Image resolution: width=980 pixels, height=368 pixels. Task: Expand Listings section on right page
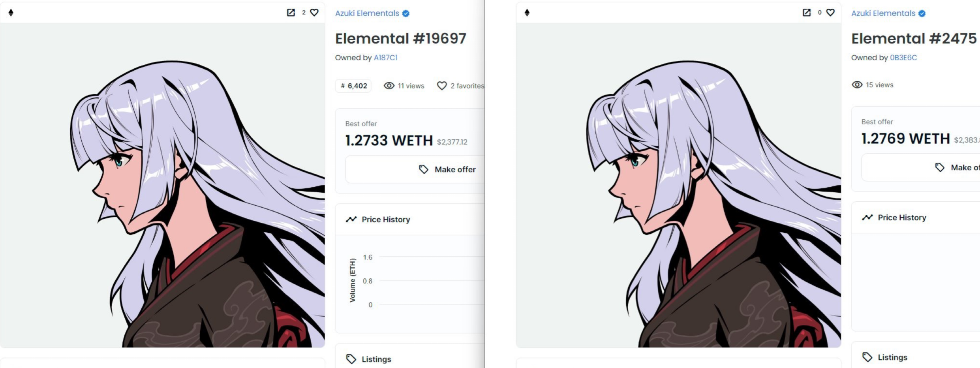(916, 357)
